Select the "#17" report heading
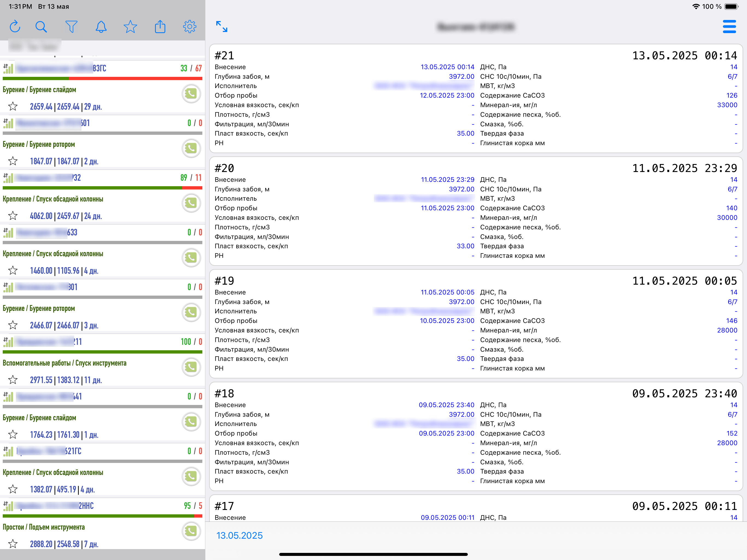This screenshot has height=560, width=747. 224,506
